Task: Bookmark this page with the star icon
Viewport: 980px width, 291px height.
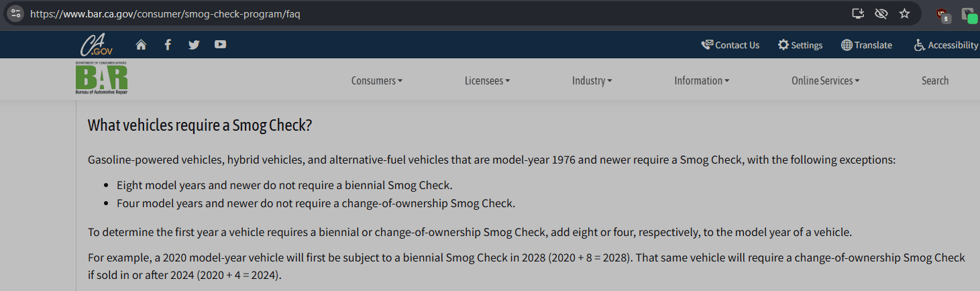Action: point(904,13)
